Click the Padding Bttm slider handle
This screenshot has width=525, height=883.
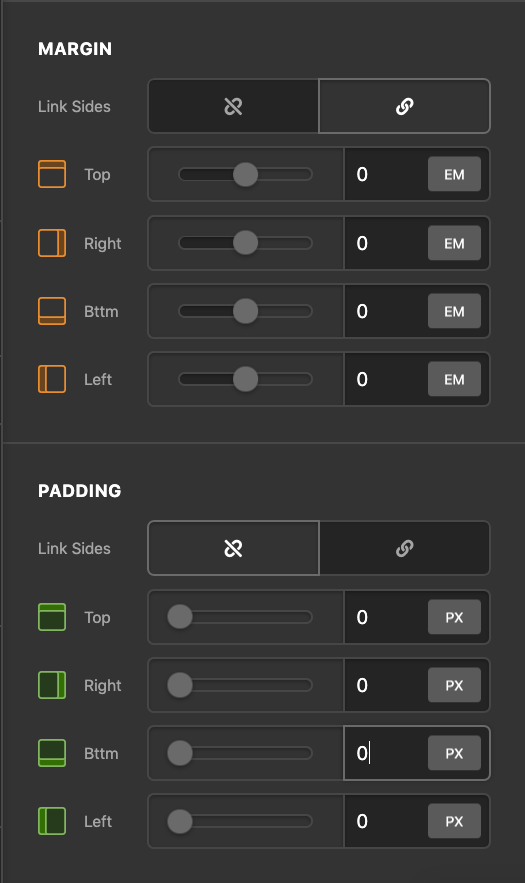coord(180,753)
